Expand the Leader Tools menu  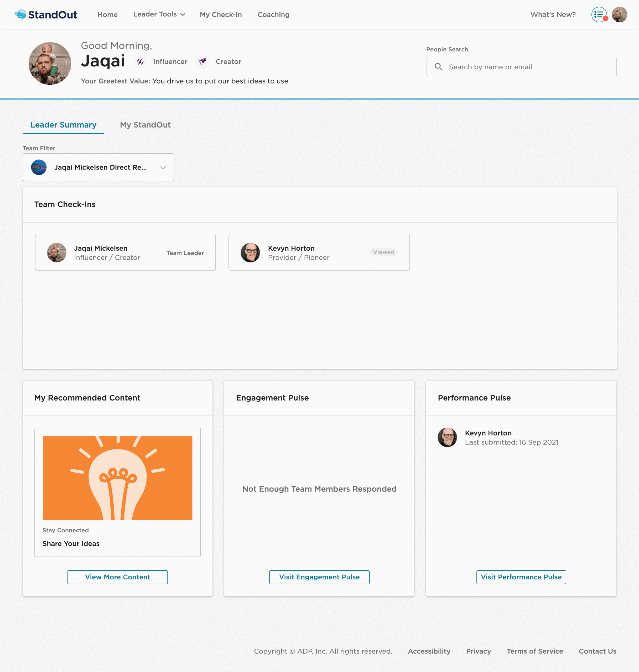159,14
